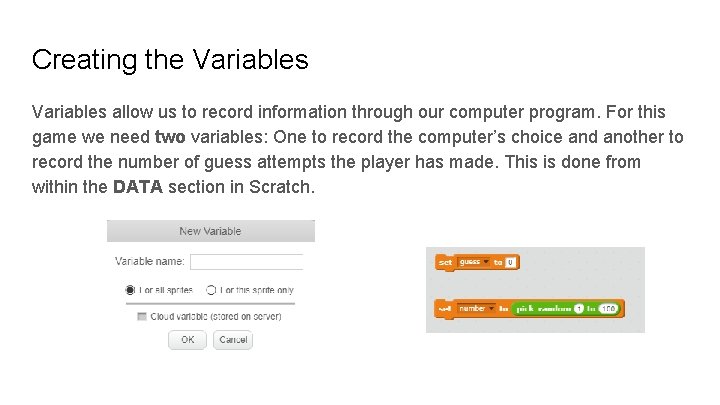
Task: Choose the For this sprite only option
Action: point(211,290)
